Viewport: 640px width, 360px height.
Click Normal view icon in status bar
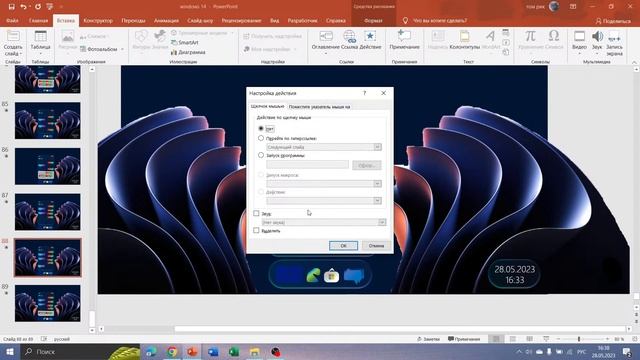click(496, 339)
